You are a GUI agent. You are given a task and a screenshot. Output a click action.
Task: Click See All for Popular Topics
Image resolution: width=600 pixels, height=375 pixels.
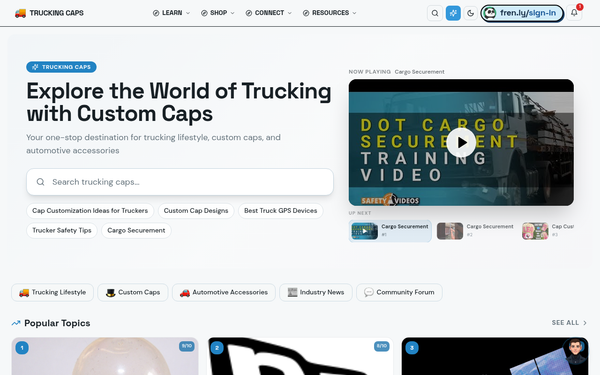pos(569,323)
